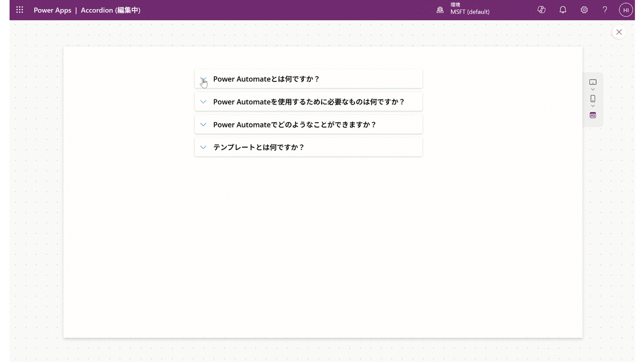Open the HI account profile menu

tap(626, 10)
